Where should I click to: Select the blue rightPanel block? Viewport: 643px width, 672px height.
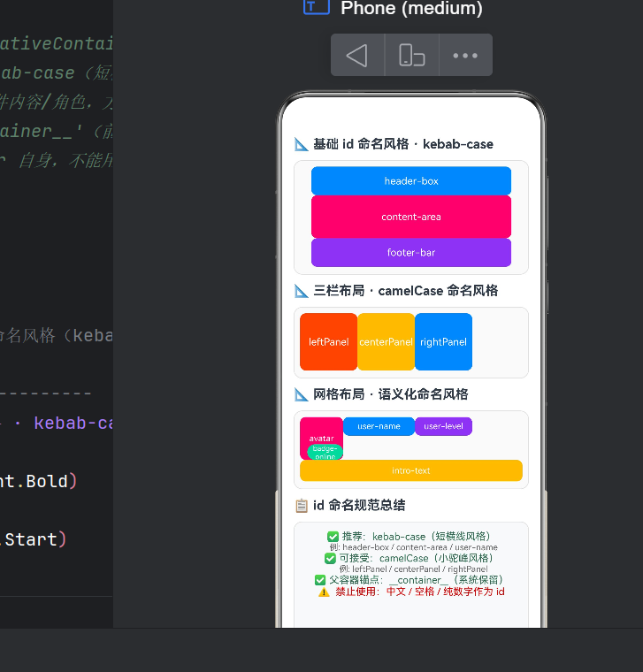443,342
